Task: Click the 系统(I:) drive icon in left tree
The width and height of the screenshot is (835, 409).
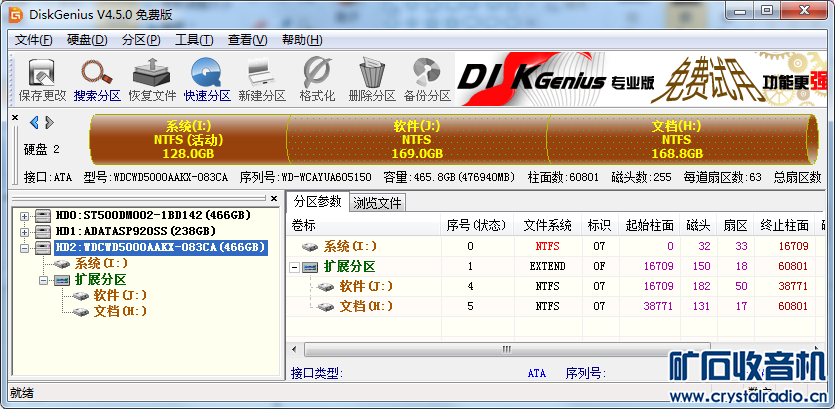Action: (61, 264)
